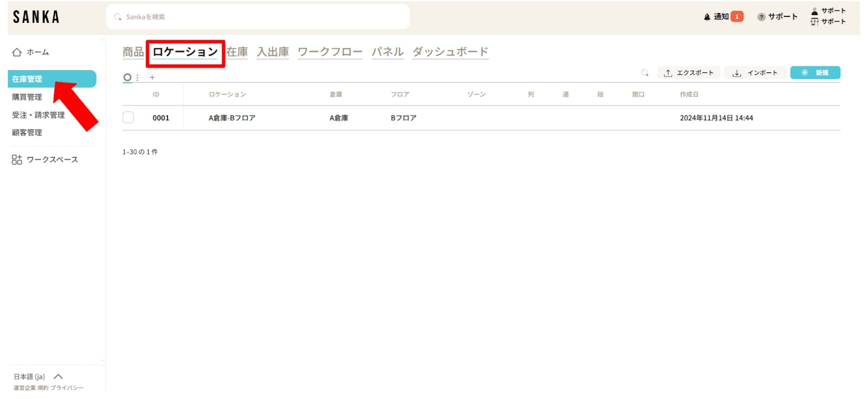
Task: Click the SANKA logo
Action: tap(36, 17)
